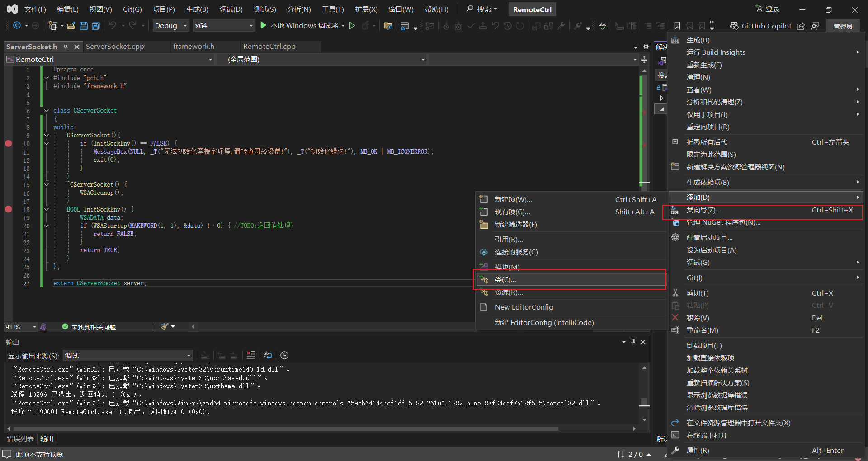
Task: Select 类(C)... in the add submenu
Action: click(x=571, y=280)
